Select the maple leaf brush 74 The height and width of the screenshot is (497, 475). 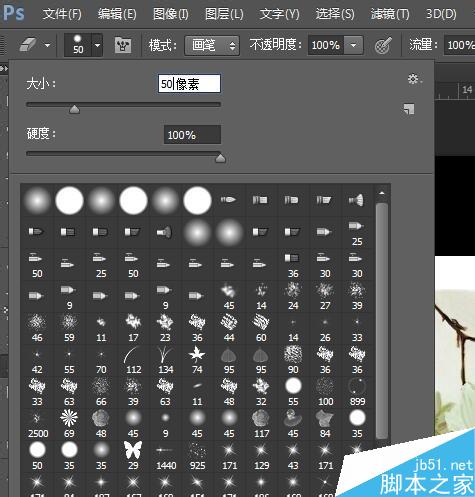pos(197,359)
